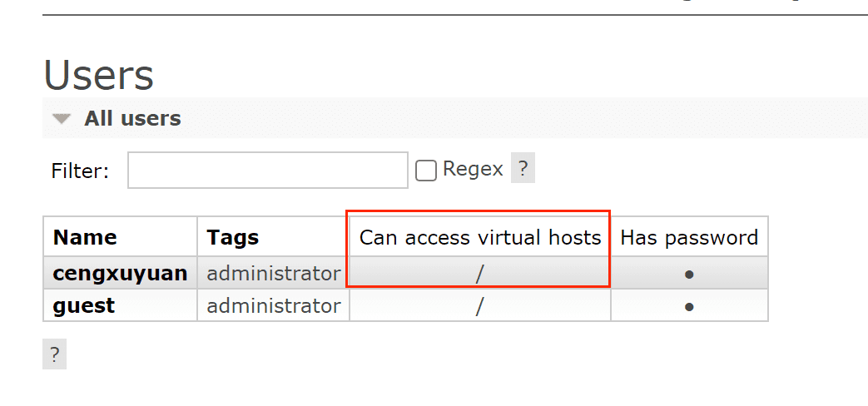The height and width of the screenshot is (406, 868).
Task: Click the Has password column header
Action: (x=689, y=238)
